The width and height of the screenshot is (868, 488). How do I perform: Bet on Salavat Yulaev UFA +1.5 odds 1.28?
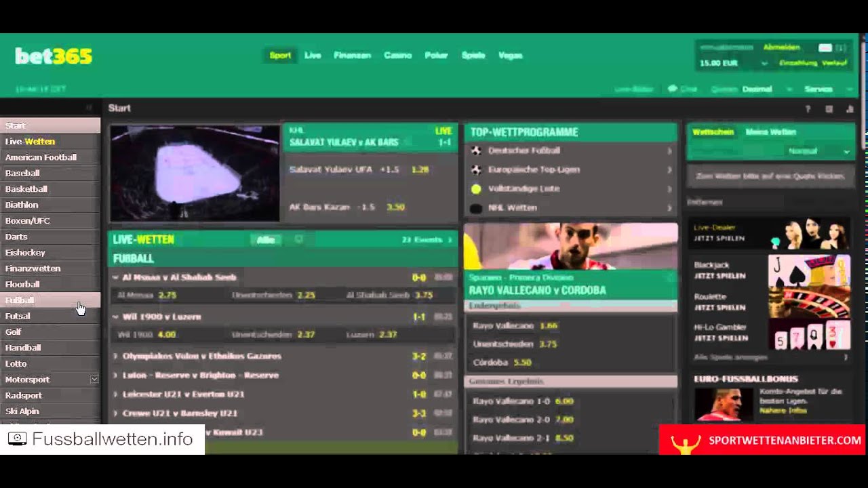(420, 169)
